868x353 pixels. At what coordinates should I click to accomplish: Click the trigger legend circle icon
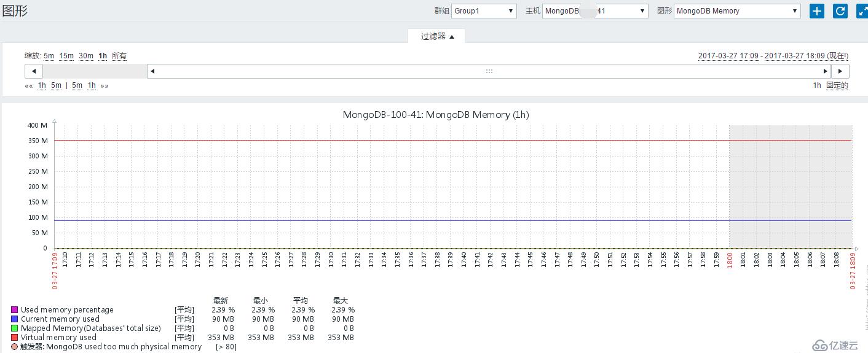point(15,347)
